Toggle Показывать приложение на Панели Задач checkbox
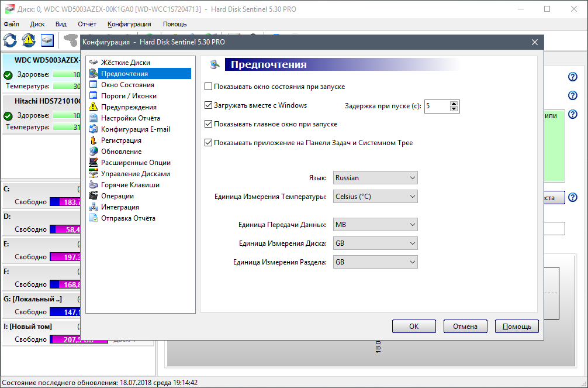This screenshot has width=588, height=388. [x=209, y=143]
